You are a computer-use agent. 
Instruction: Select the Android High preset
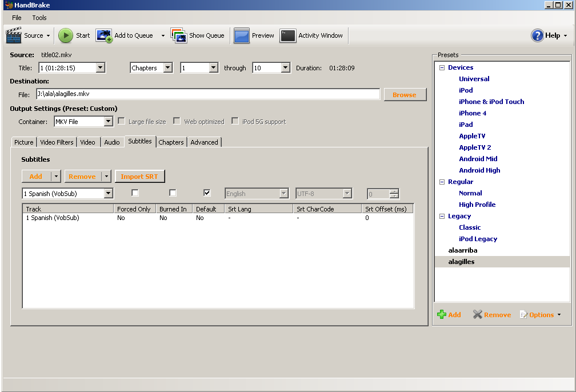coord(479,170)
